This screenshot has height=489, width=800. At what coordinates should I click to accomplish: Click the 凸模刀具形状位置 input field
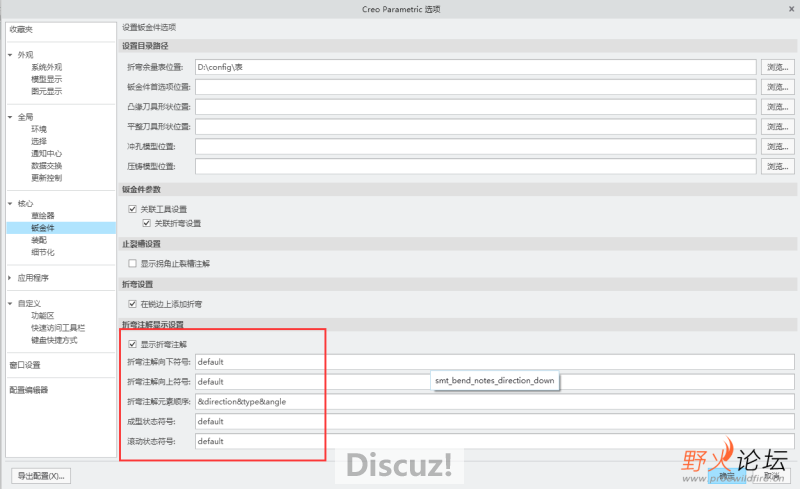tap(476, 107)
